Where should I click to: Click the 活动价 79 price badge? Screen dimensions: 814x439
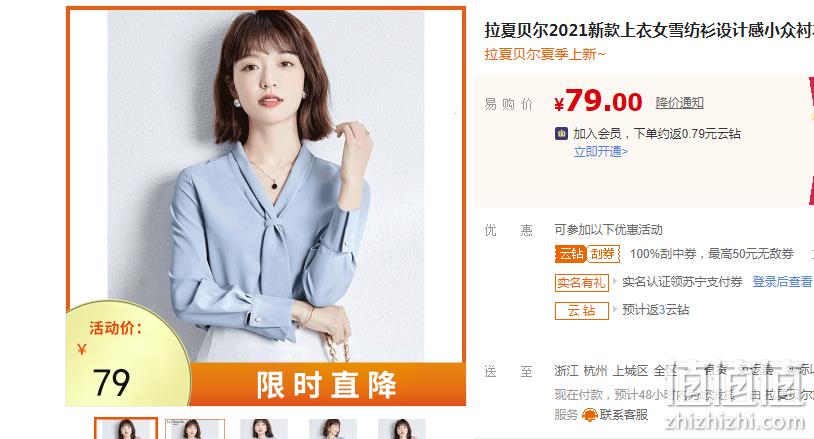122,358
